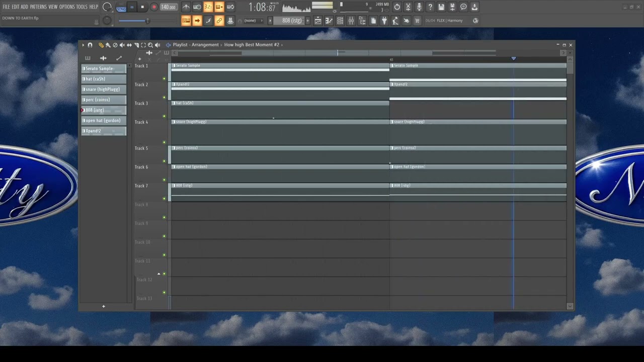The height and width of the screenshot is (362, 644).
Task: Open the VIEW menu
Action: click(x=53, y=7)
